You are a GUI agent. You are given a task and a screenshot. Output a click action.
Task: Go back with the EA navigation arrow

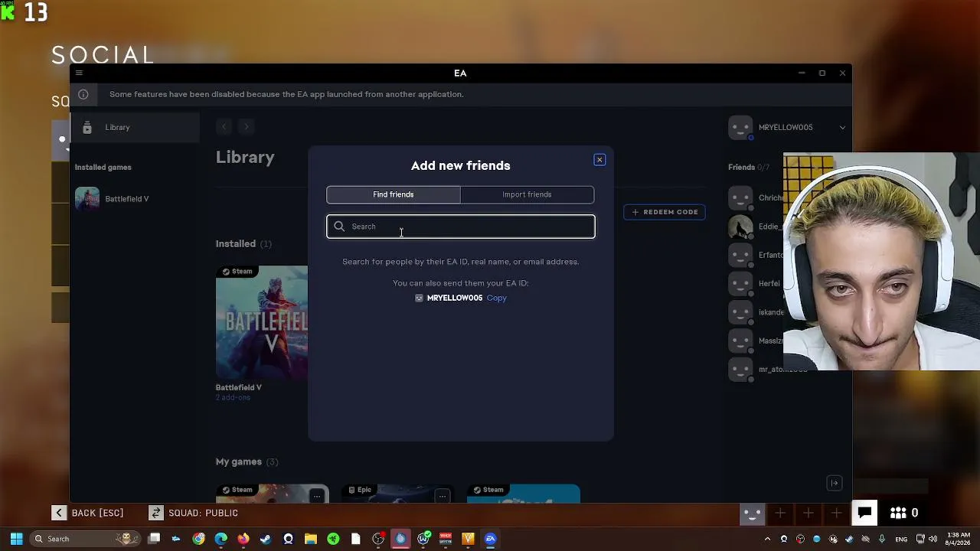tap(224, 126)
